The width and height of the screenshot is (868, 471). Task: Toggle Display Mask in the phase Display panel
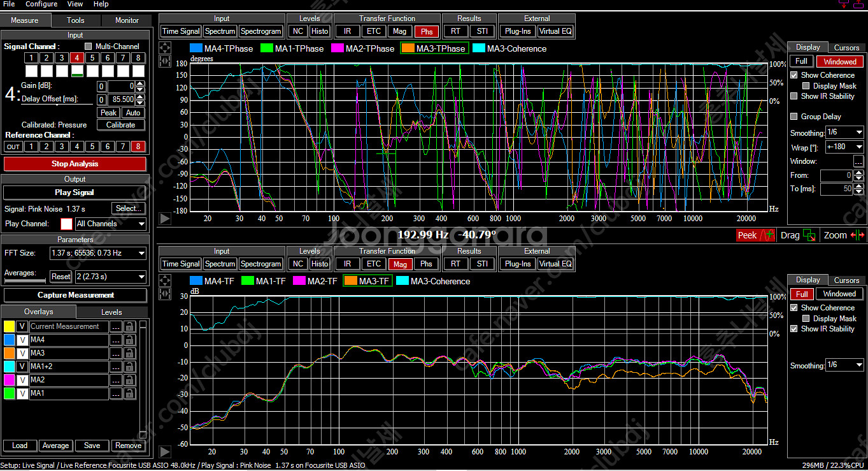point(806,86)
